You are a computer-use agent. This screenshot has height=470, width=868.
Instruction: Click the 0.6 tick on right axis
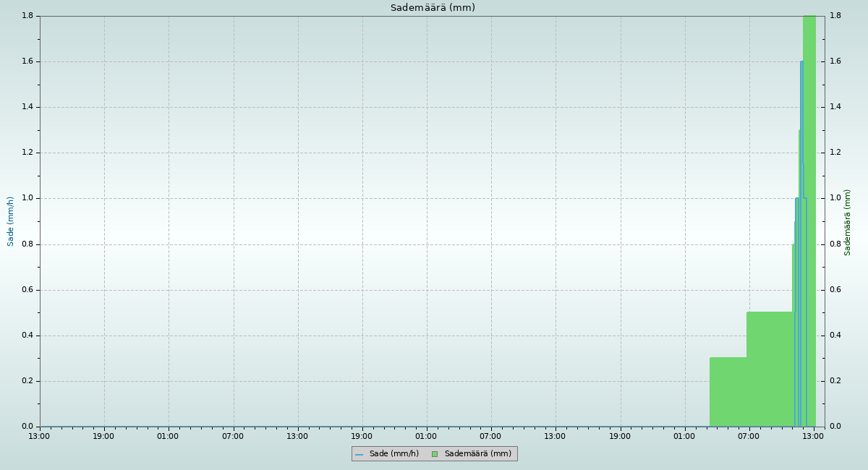point(835,290)
